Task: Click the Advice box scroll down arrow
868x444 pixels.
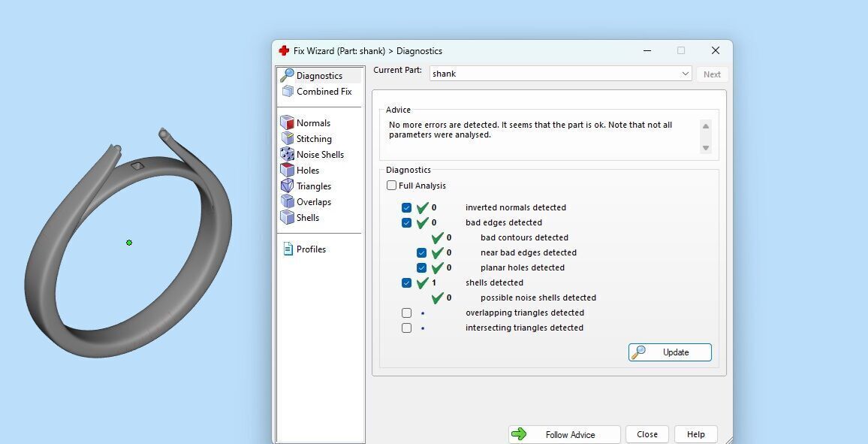Action: click(x=706, y=148)
